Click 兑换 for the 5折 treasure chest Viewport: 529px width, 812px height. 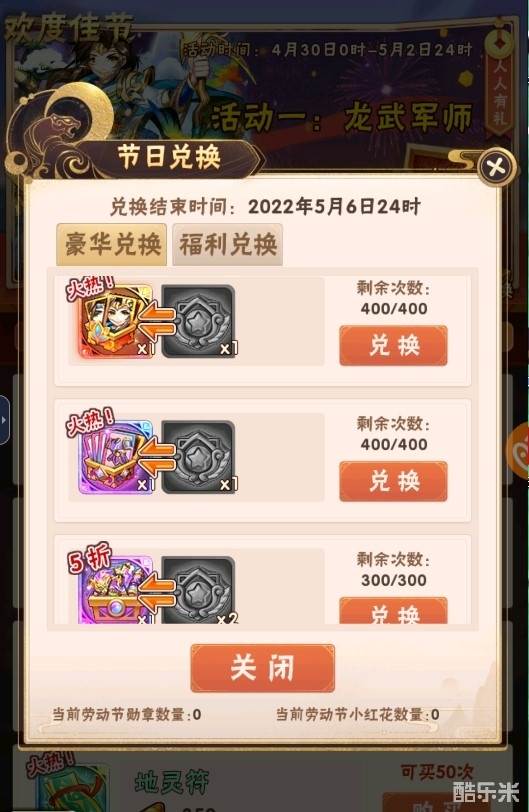click(x=393, y=611)
